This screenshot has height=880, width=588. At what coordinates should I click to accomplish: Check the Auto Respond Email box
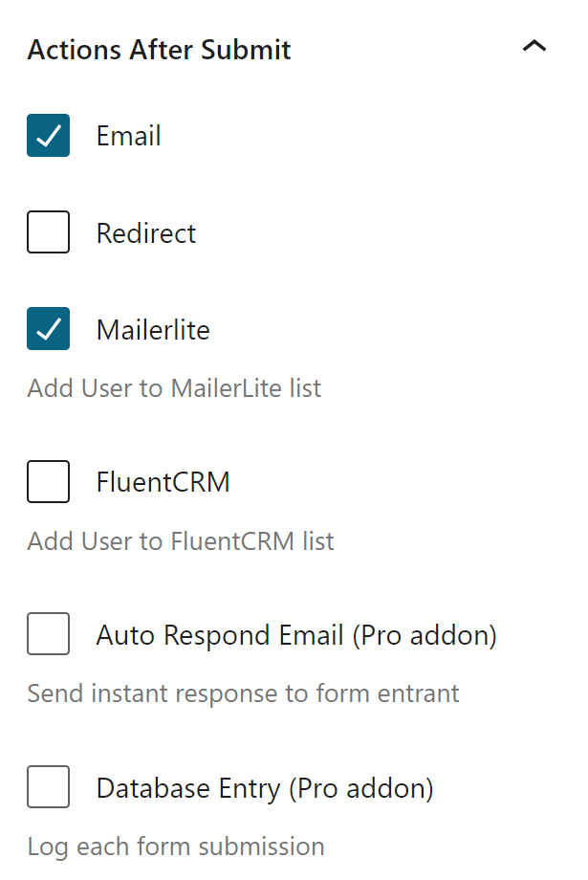click(49, 634)
